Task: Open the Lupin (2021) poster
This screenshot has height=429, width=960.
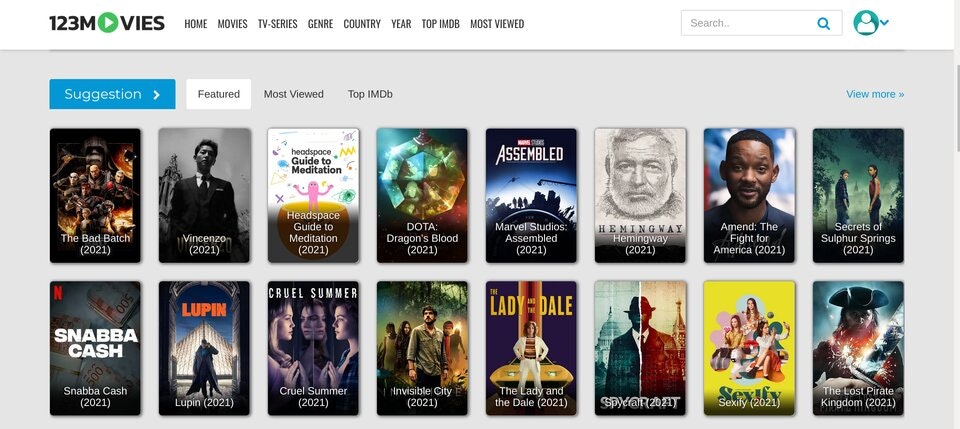Action: tap(204, 348)
